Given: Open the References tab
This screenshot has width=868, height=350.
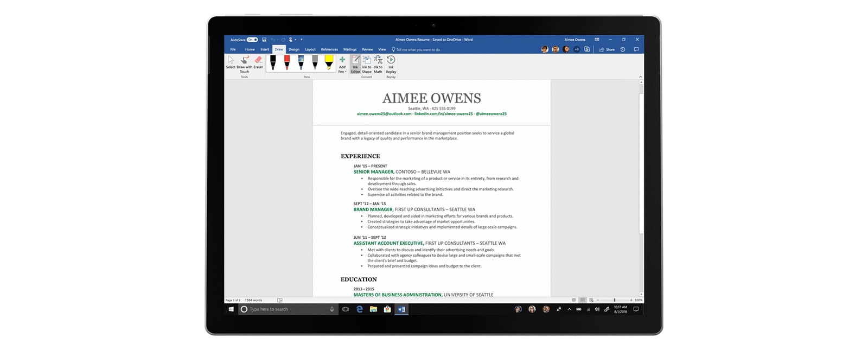Looking at the screenshot, I should pyautogui.click(x=329, y=49).
